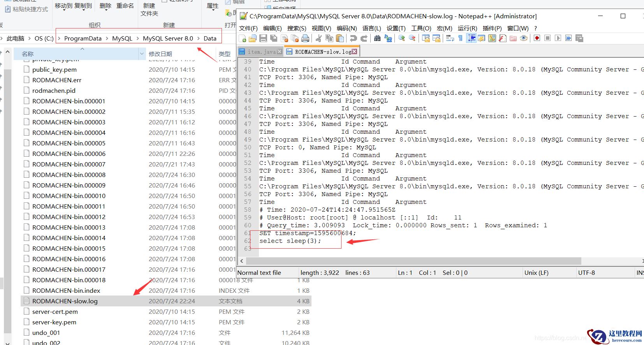
Task: Click the New file icon in Notepad++
Action: pos(243,38)
